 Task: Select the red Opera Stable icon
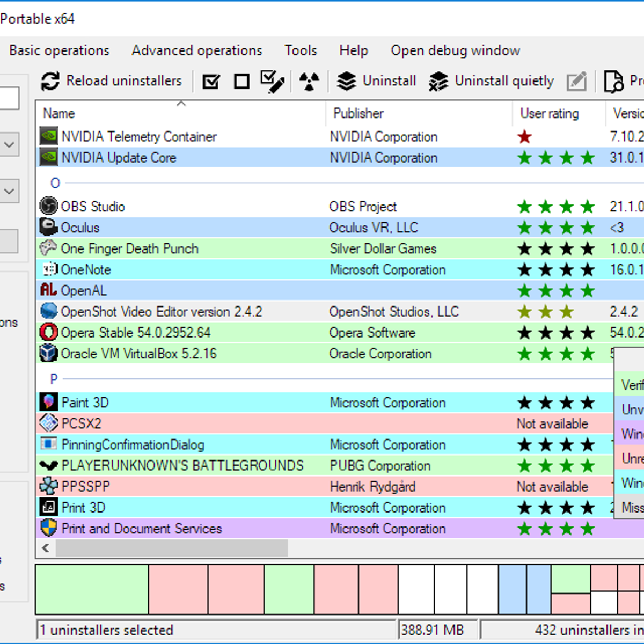click(49, 332)
